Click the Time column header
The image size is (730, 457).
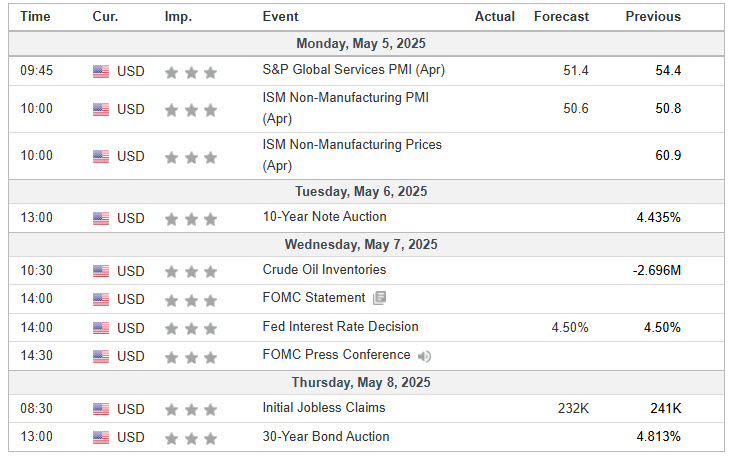click(35, 16)
